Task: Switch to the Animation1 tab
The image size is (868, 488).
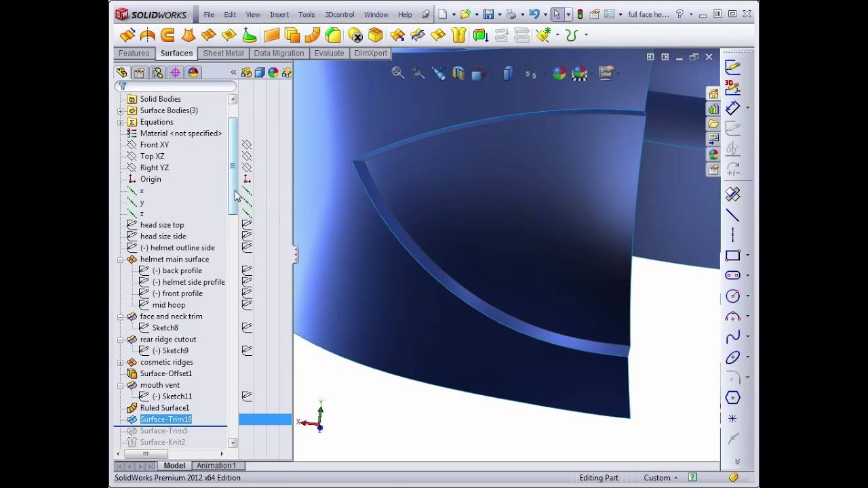Action: (216, 466)
